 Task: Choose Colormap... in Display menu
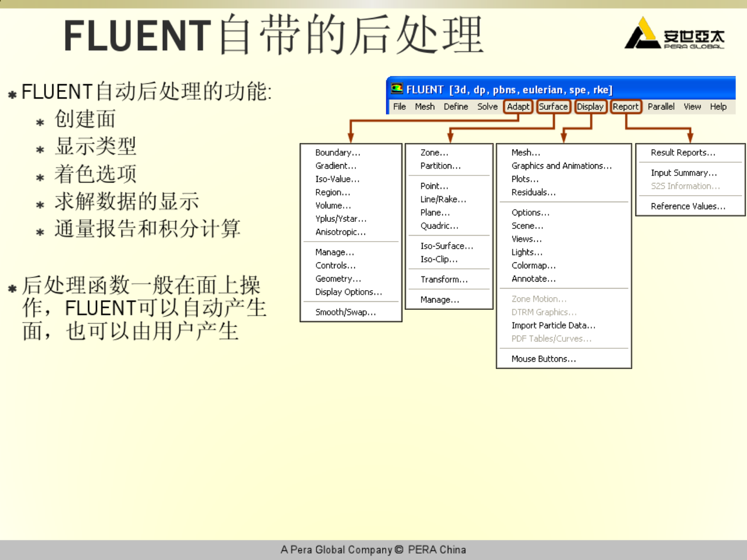(x=534, y=266)
